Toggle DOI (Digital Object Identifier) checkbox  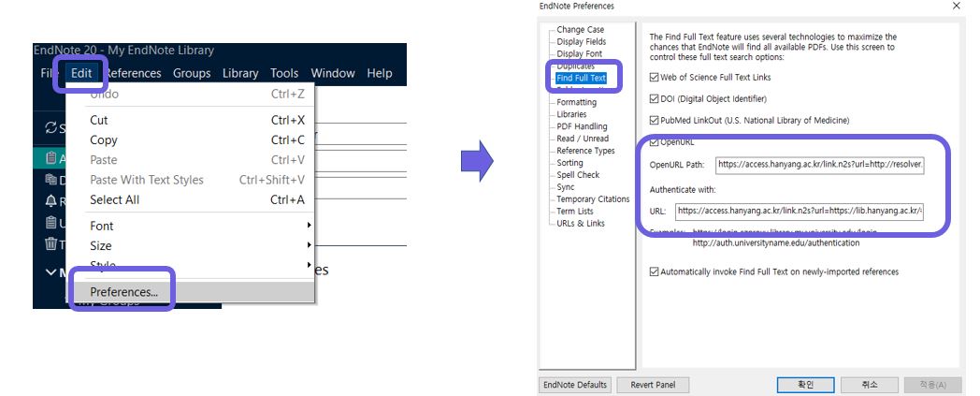coord(655,98)
